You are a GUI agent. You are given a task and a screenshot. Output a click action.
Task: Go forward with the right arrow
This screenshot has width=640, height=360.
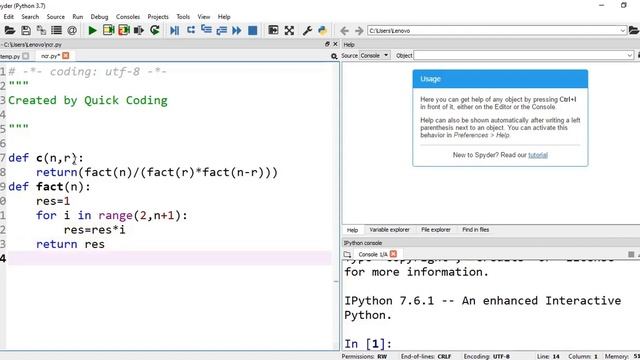[359, 31]
